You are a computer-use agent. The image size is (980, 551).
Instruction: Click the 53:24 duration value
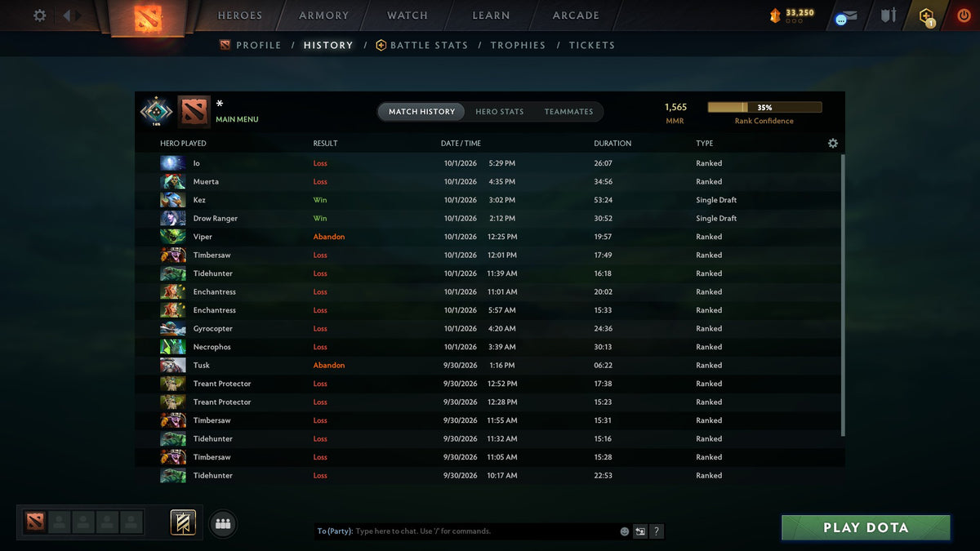pos(603,200)
